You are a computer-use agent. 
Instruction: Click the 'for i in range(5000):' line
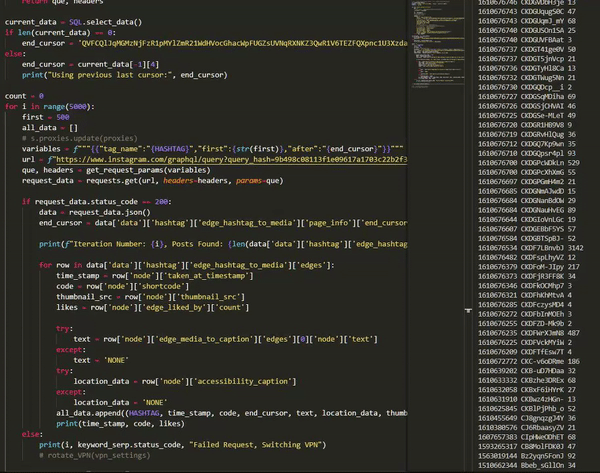pyautogui.click(x=50, y=107)
